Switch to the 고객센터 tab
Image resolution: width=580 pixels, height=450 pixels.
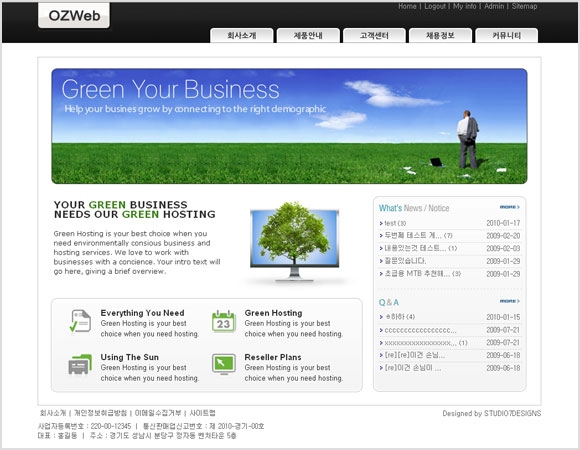[374, 35]
